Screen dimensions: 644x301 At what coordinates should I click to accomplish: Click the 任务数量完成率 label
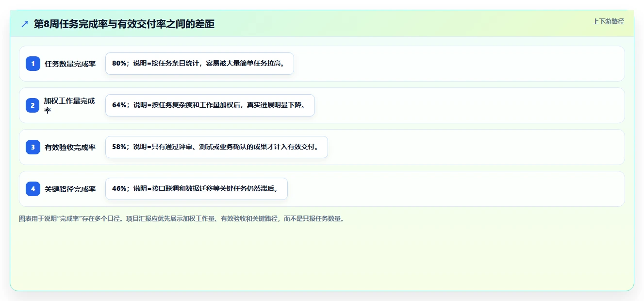70,64
